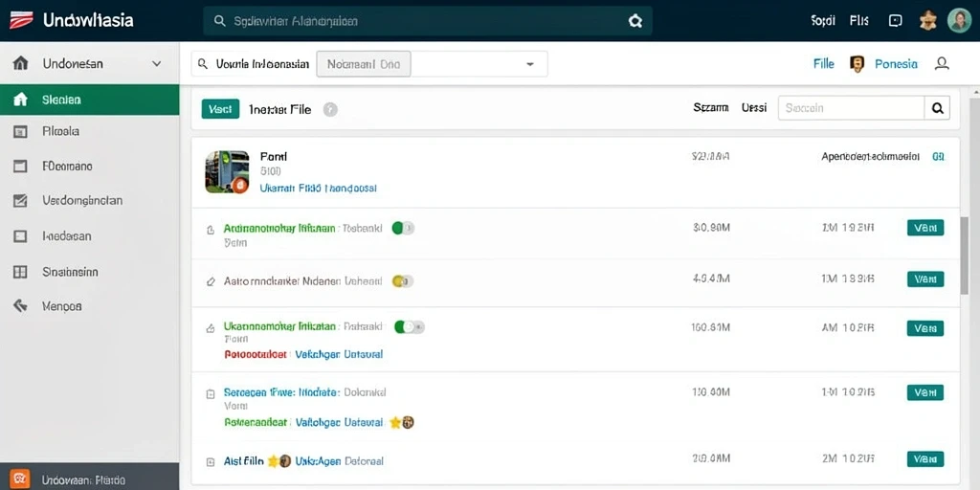Open the user avatar in the top-right corner
Image resolution: width=980 pixels, height=490 pixels.
coord(959,21)
